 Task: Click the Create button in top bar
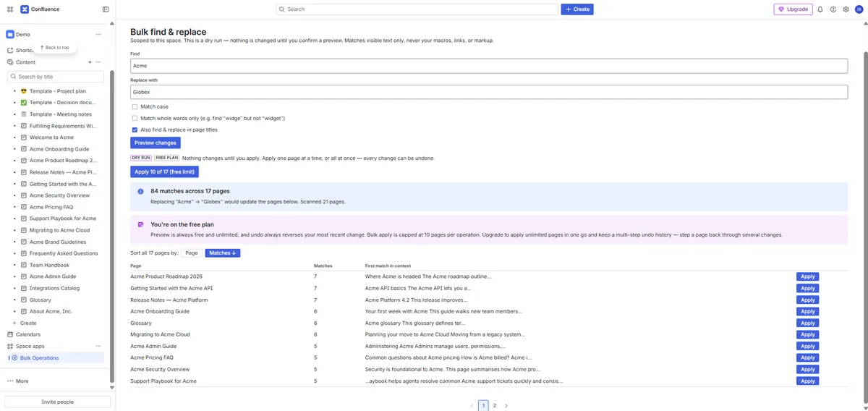click(577, 9)
